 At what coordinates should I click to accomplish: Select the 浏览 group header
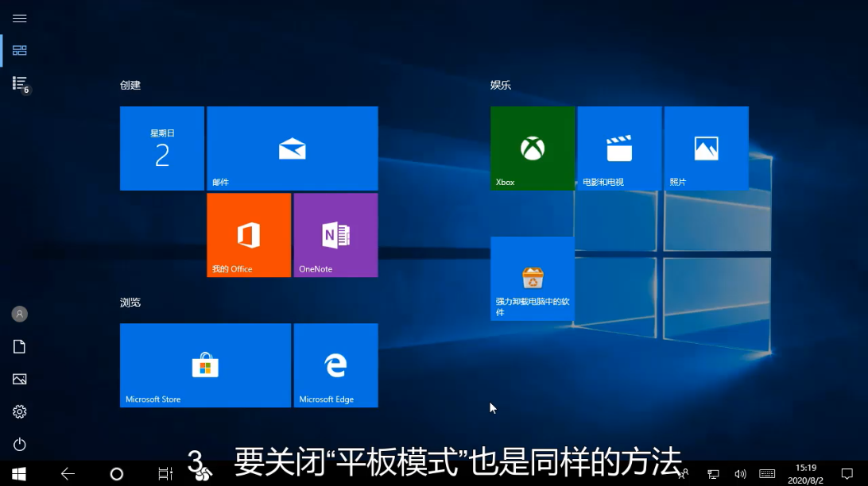(x=130, y=303)
